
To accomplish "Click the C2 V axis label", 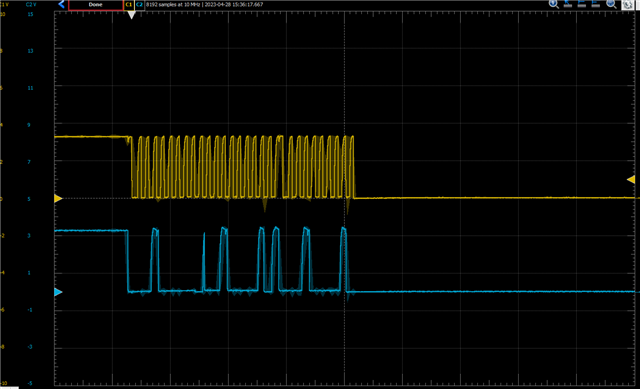I will click(31, 4).
